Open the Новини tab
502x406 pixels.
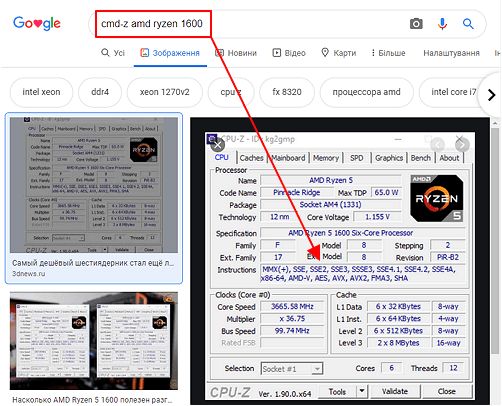click(x=236, y=53)
